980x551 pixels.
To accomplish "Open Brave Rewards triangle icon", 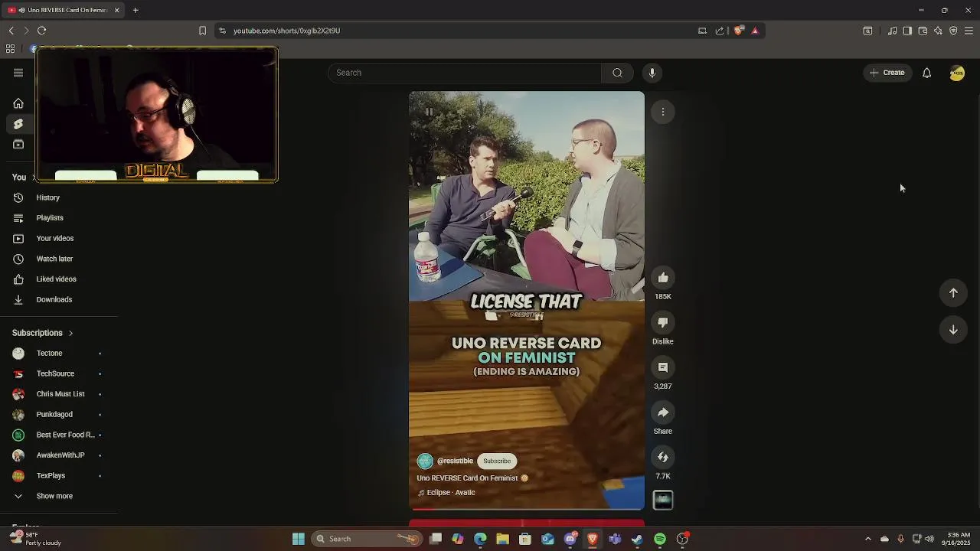I will coord(755,31).
